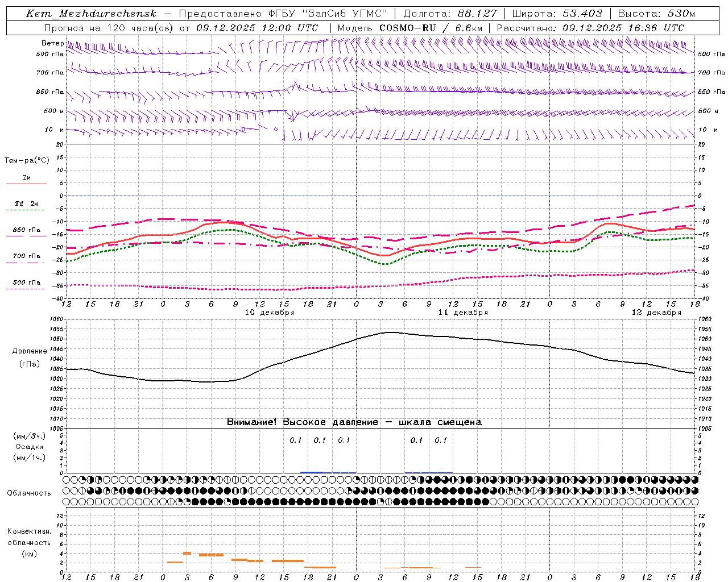Click the Долгота: 88.127 value
Screen dimensions: 728x582
pyautogui.click(x=450, y=14)
